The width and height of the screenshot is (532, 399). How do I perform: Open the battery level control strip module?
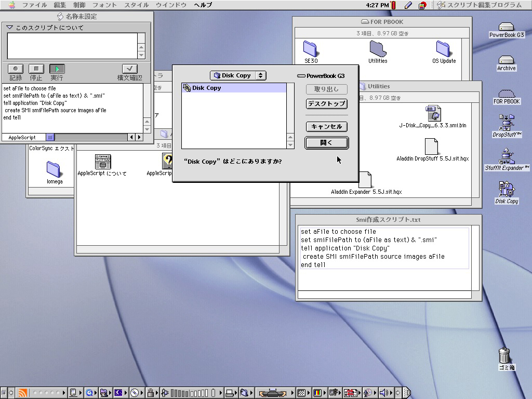tap(193, 393)
